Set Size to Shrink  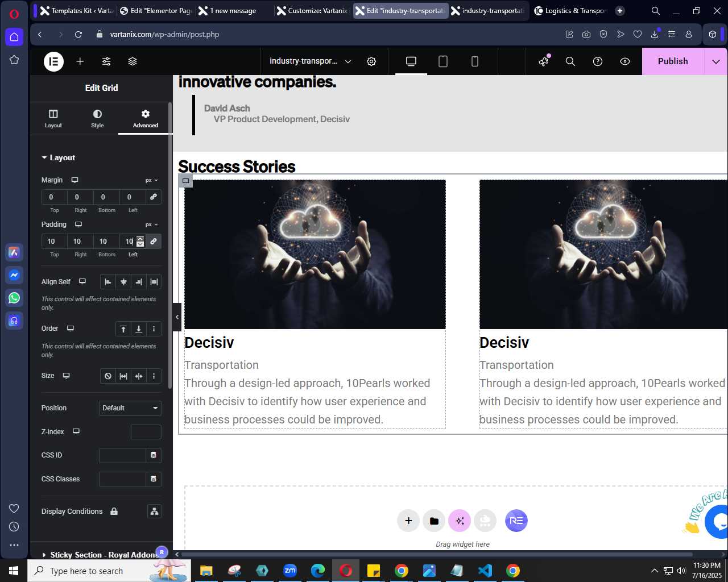[139, 376]
